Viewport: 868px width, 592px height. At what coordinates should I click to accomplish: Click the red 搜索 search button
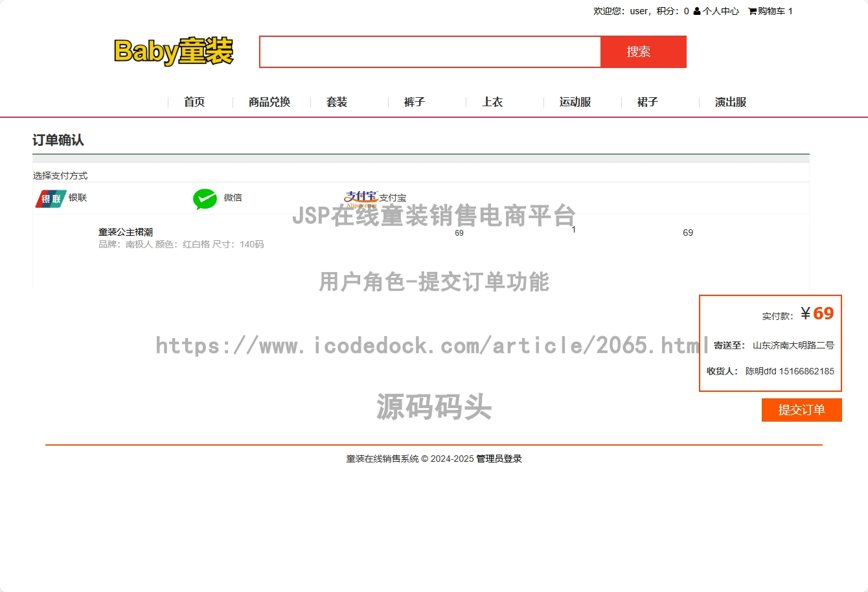643,52
